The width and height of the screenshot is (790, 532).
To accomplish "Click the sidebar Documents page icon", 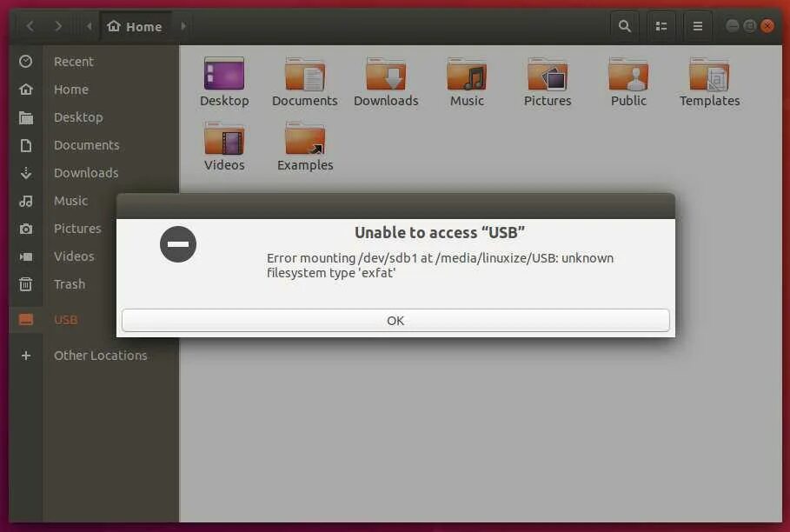I will [x=26, y=145].
